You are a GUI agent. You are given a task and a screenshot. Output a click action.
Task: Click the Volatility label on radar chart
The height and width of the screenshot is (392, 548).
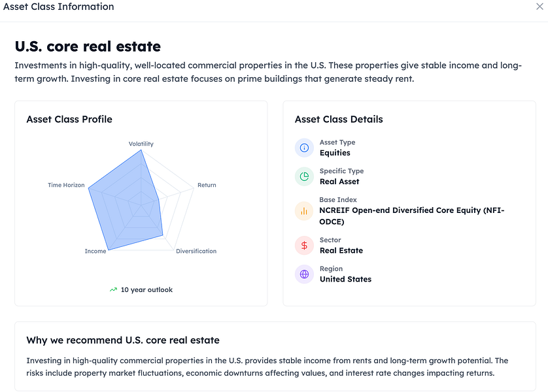(141, 144)
